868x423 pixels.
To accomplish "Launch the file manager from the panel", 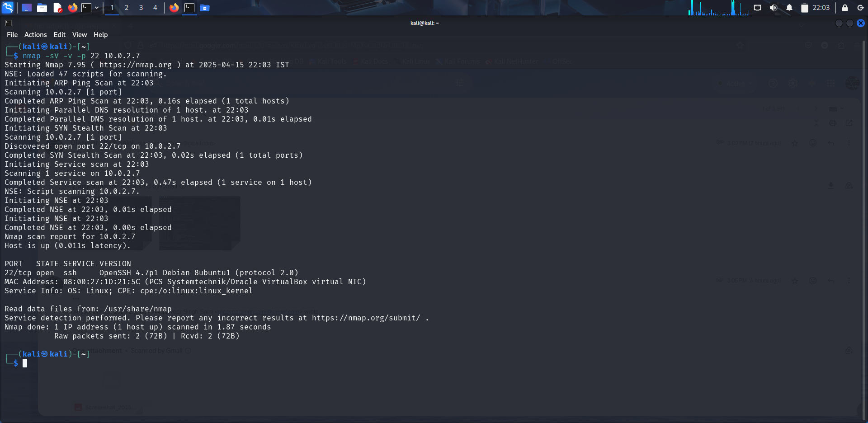I will click(42, 8).
